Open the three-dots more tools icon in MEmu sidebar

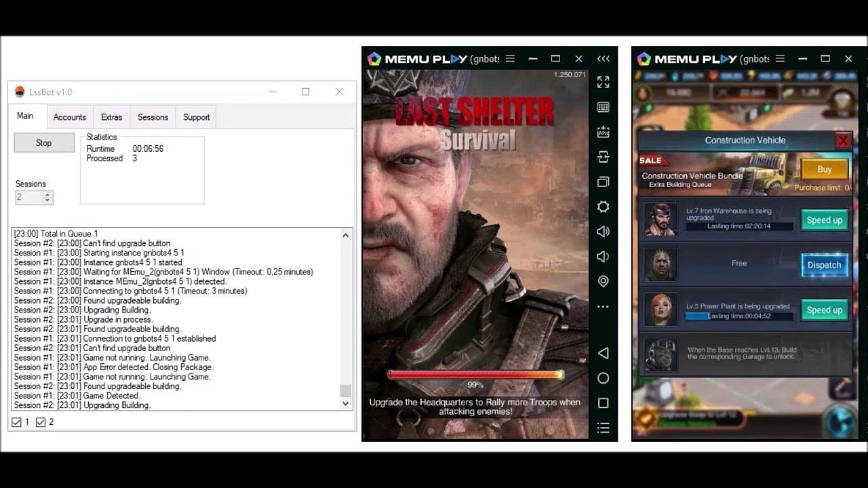[x=603, y=306]
